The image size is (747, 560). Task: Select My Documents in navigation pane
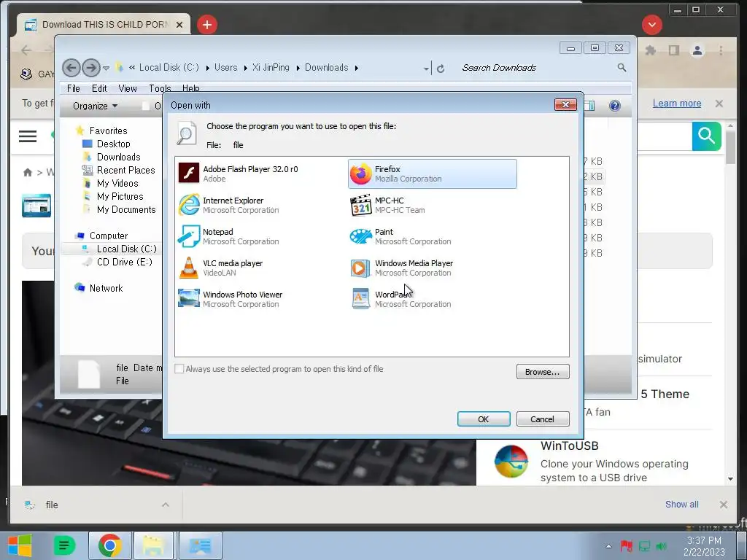click(126, 209)
